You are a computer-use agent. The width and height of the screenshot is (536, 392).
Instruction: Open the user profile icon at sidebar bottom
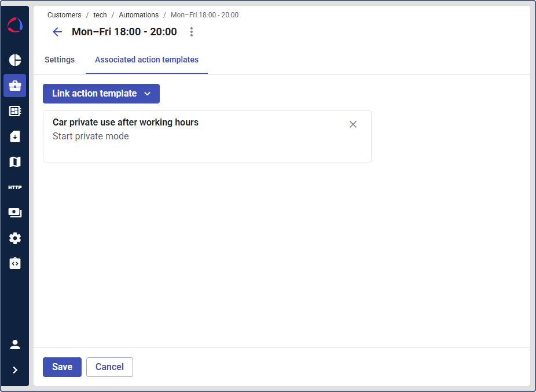point(14,344)
